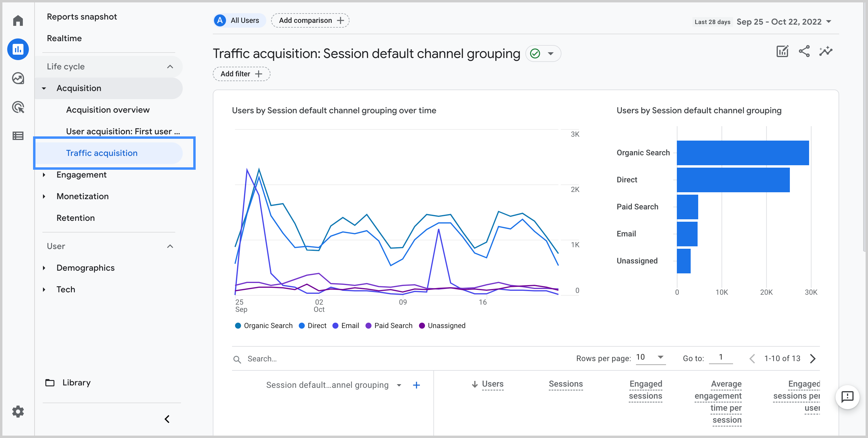The height and width of the screenshot is (438, 868).
Task: Open the feedback chat bubble icon
Action: click(847, 397)
